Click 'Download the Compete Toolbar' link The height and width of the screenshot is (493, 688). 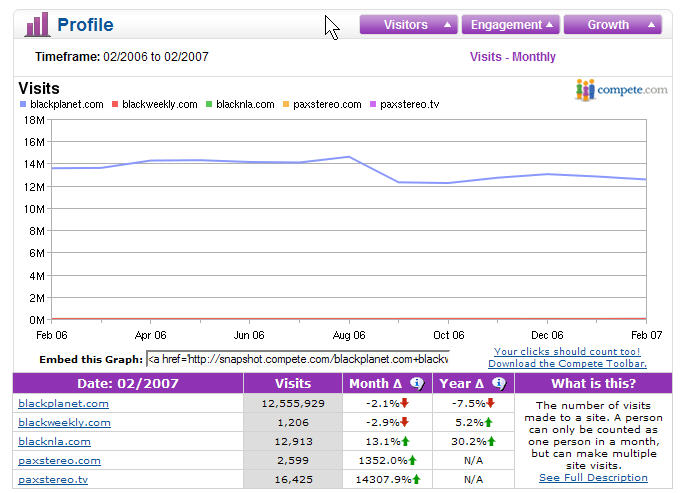(567, 364)
